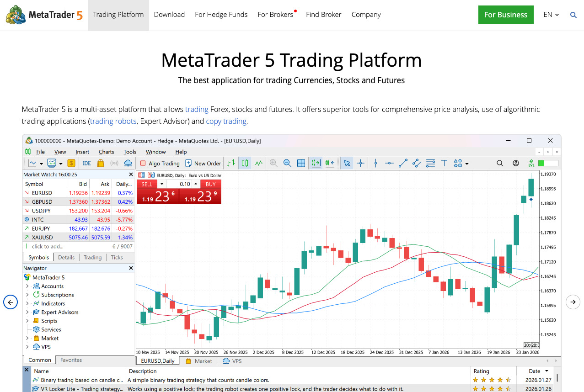Click the MetaTrader 5 logo
Image resolution: width=584 pixels, height=392 pixels.
(x=44, y=15)
